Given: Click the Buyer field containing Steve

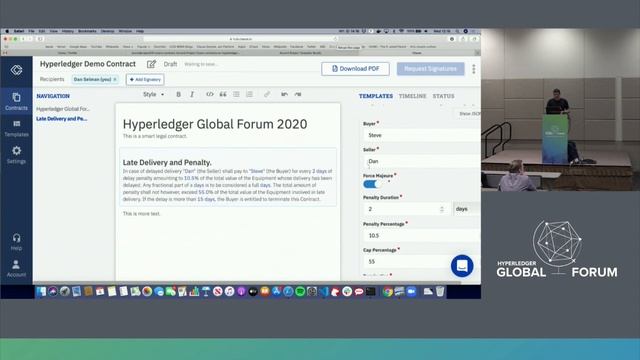Looking at the screenshot, I should 422,135.
